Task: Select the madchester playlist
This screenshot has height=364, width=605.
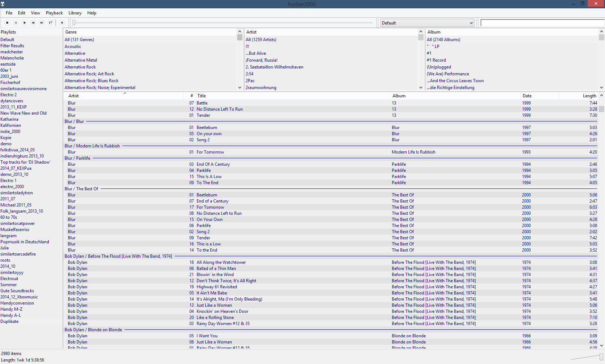Action: click(12, 52)
